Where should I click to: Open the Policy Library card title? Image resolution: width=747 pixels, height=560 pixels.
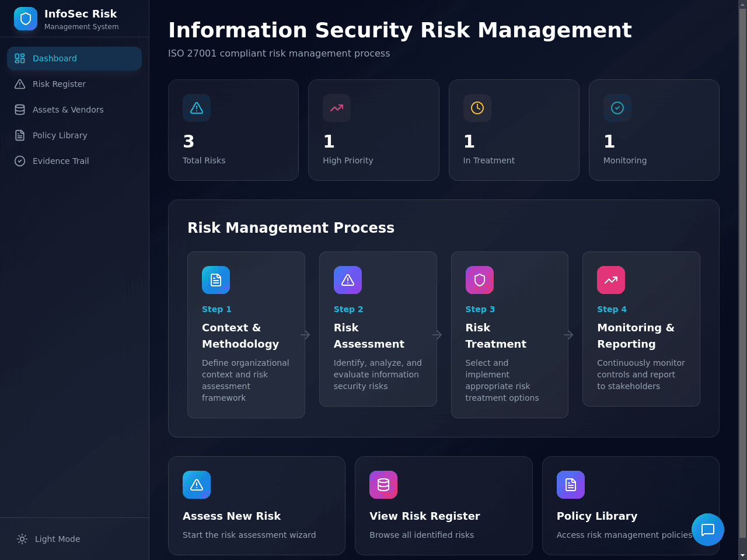point(597,516)
